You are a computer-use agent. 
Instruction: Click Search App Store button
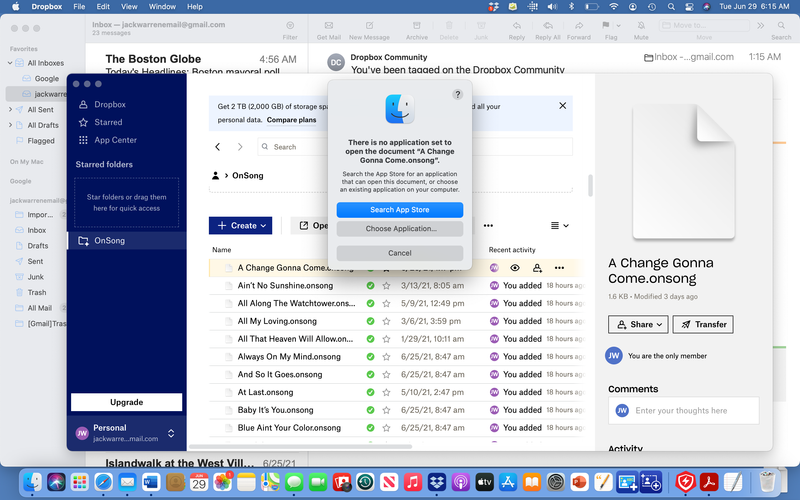[400, 210]
